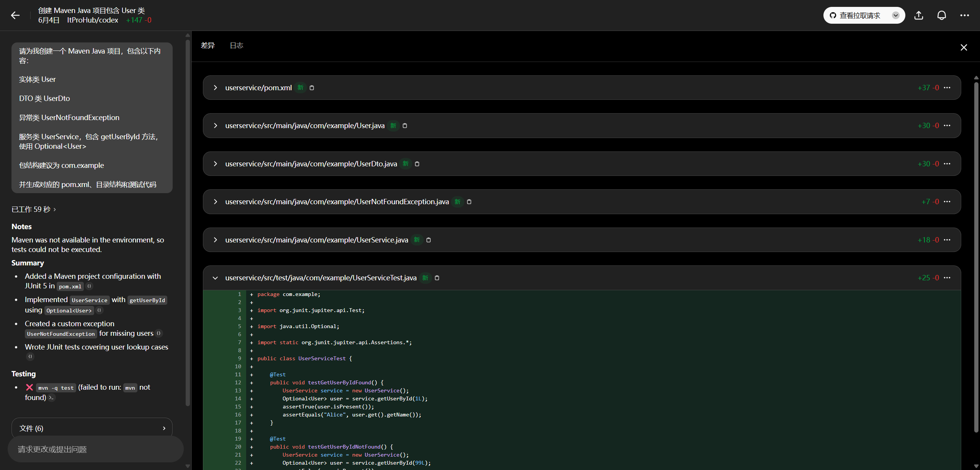Image resolution: width=980 pixels, height=470 pixels.
Task: Collapse the UserServiceTest.java diff
Action: coord(215,278)
